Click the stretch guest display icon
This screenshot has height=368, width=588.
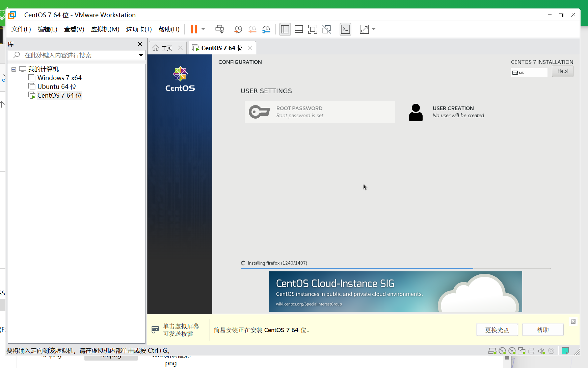tap(364, 29)
